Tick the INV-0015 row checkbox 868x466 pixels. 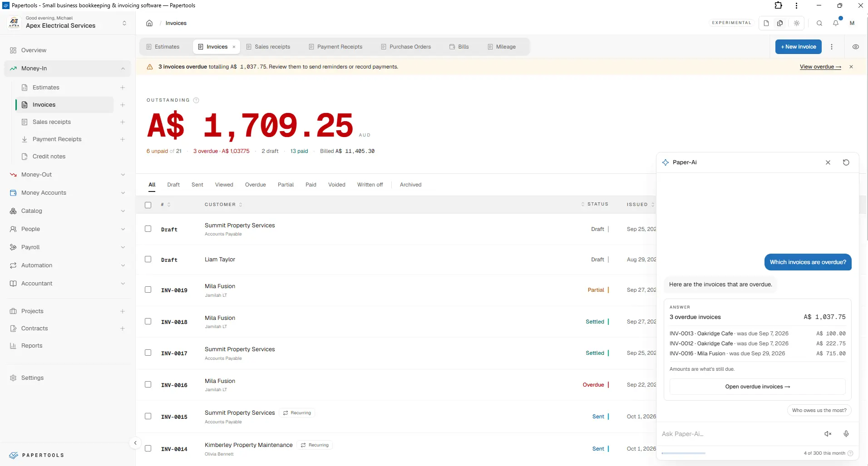(x=148, y=416)
